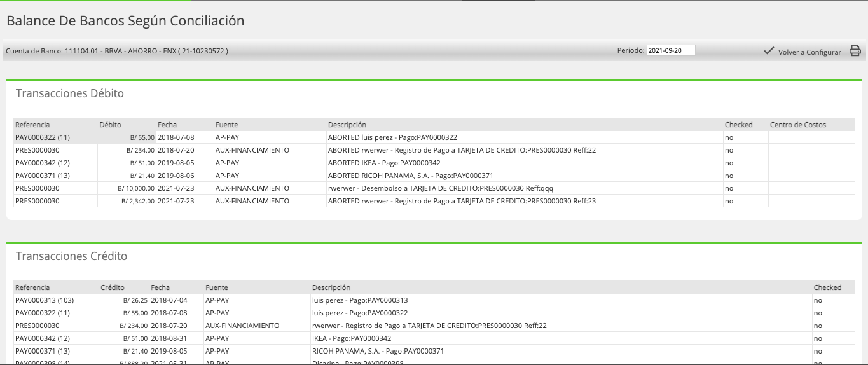Click credit date 2018-07-04
Image resolution: width=868 pixels, height=365 pixels.
coord(169,300)
